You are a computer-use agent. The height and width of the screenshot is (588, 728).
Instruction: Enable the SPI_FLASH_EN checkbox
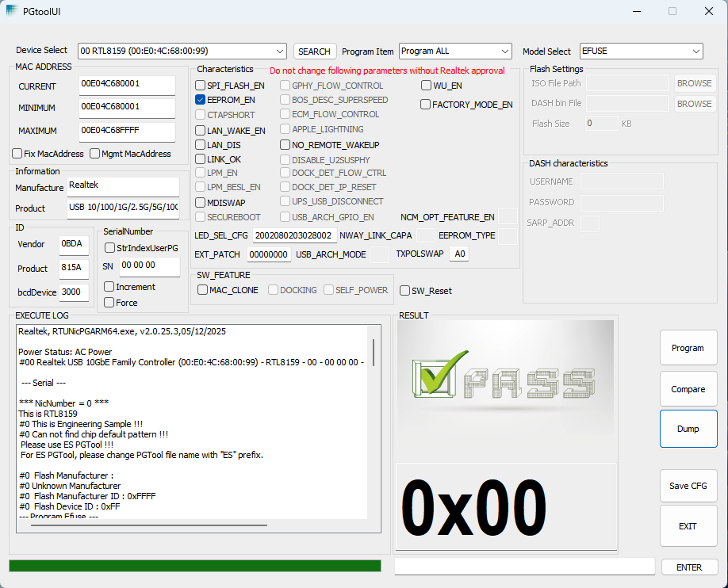[201, 86]
